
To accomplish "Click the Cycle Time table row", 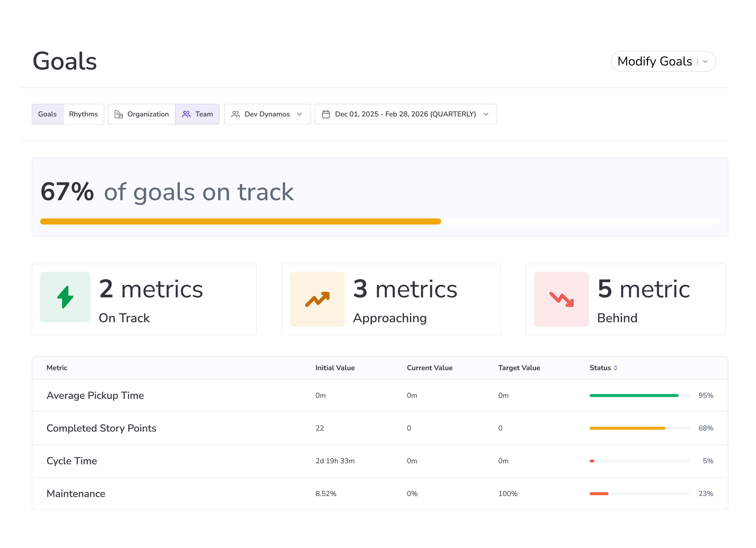I will [x=72, y=461].
